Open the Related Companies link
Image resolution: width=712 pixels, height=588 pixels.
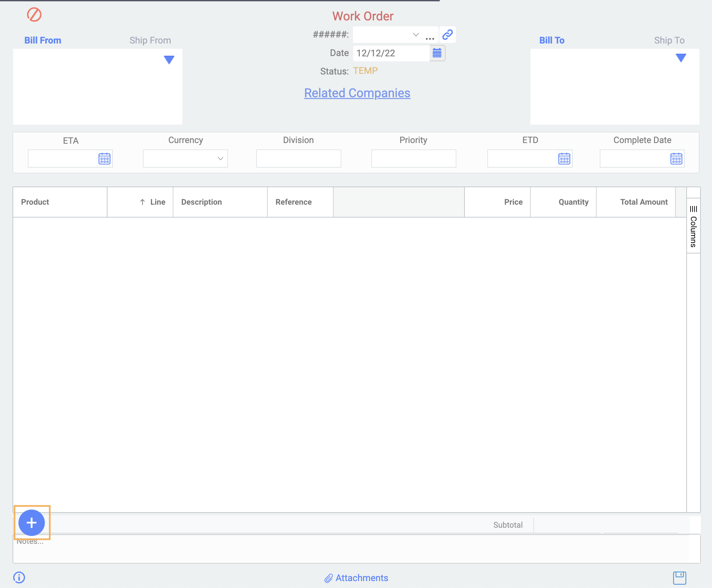pos(357,93)
